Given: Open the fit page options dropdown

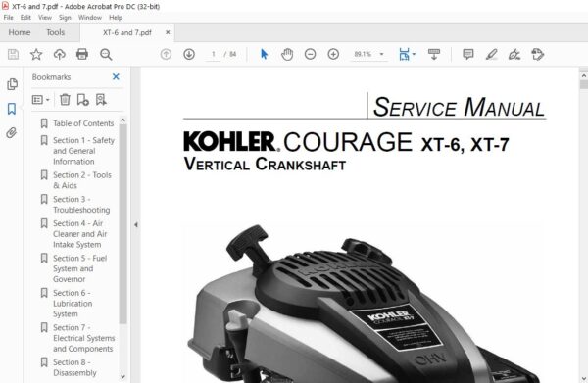Looking at the screenshot, I should [x=414, y=54].
